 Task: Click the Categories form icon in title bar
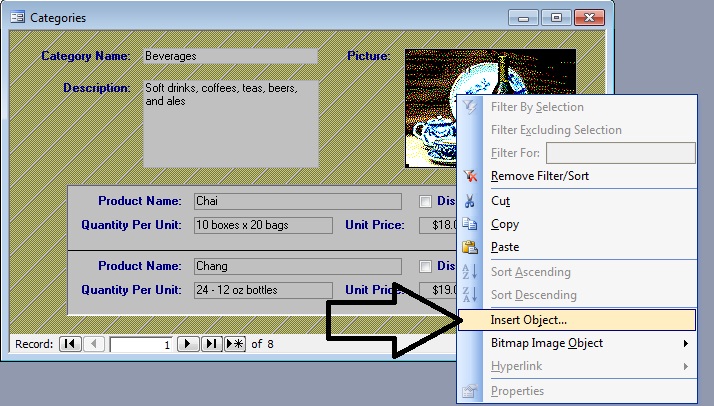pos(18,17)
